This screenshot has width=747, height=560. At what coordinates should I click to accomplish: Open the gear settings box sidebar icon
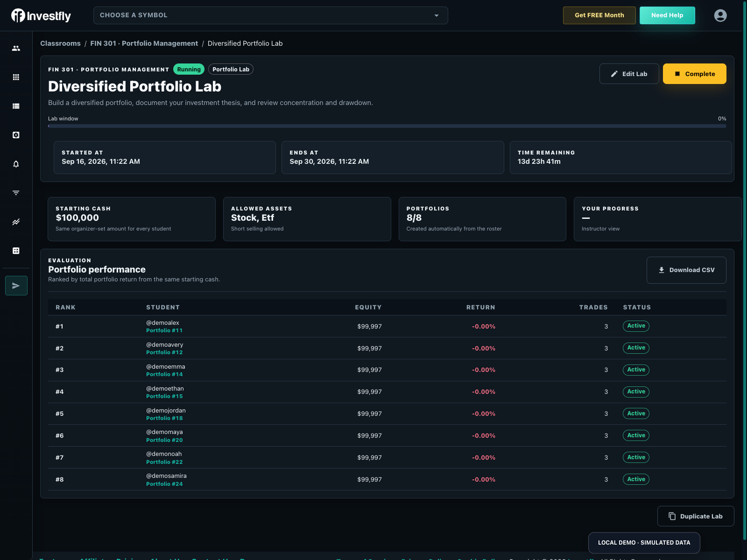point(16,135)
